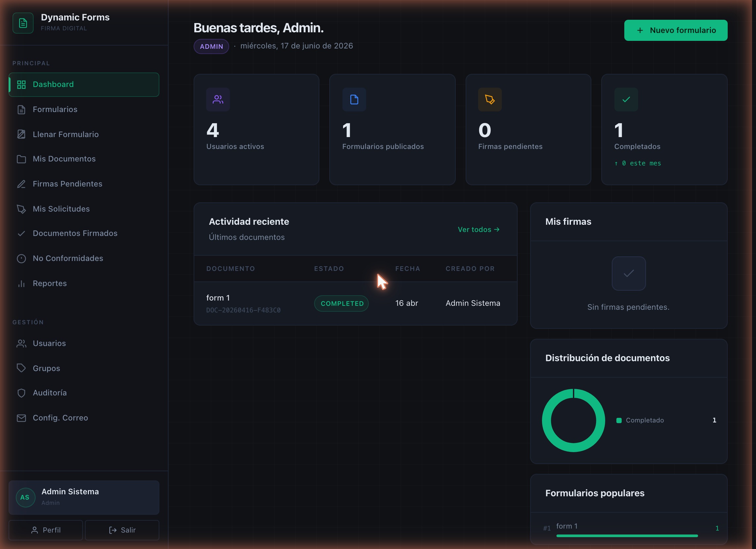Click the form 1 popularity progress bar
The height and width of the screenshot is (549, 756).
pyautogui.click(x=627, y=536)
